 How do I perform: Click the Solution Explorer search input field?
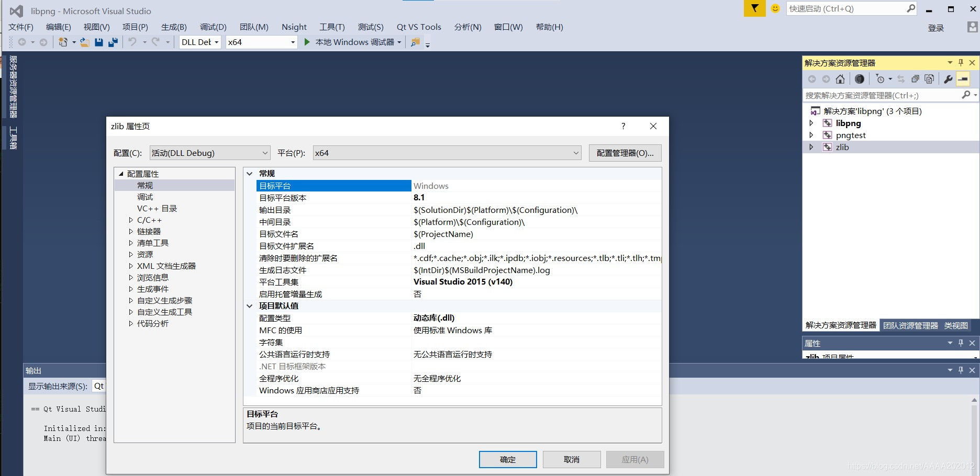point(882,95)
